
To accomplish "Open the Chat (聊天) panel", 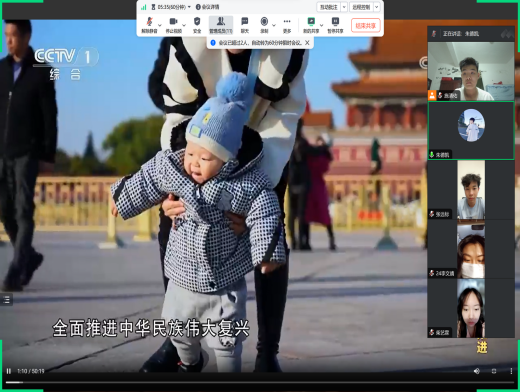I will (245, 25).
